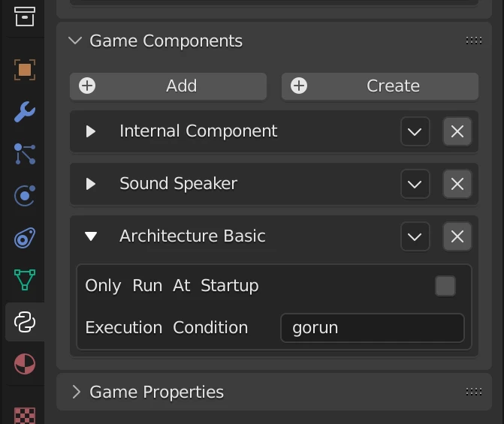Open the Texture properties checker tab
The height and width of the screenshot is (424, 504).
coord(25,413)
